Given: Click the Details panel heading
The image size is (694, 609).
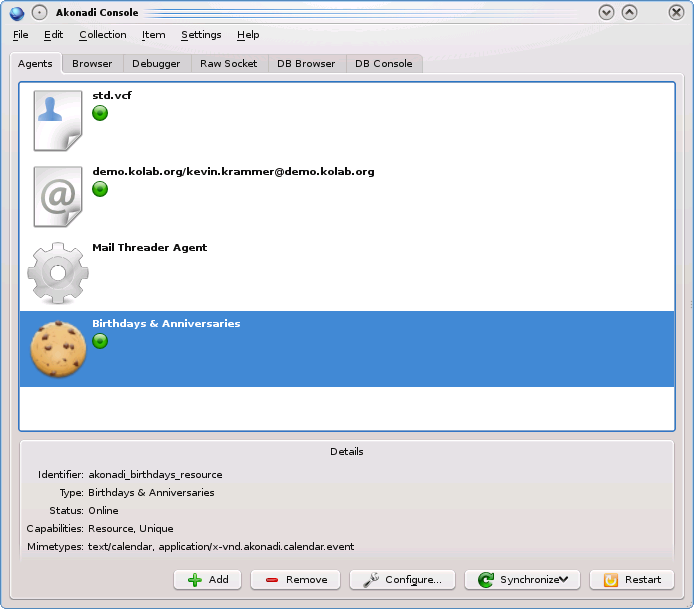Looking at the screenshot, I should (x=347, y=452).
